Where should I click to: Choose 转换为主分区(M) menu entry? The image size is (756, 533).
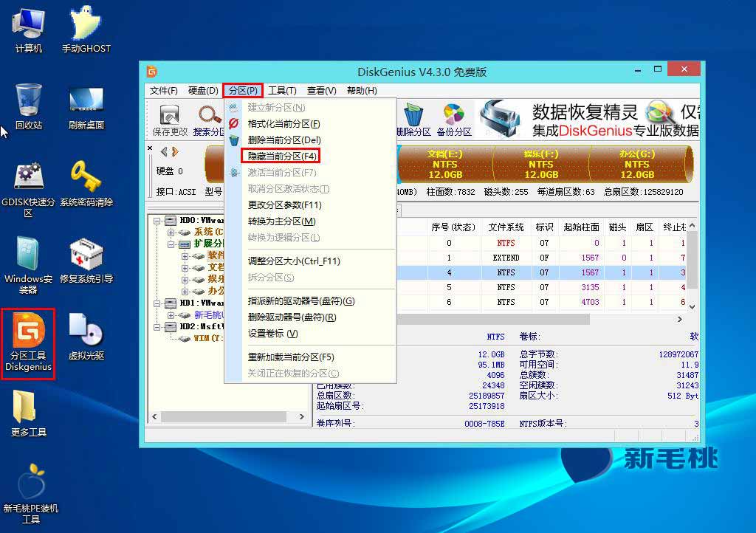point(311,221)
